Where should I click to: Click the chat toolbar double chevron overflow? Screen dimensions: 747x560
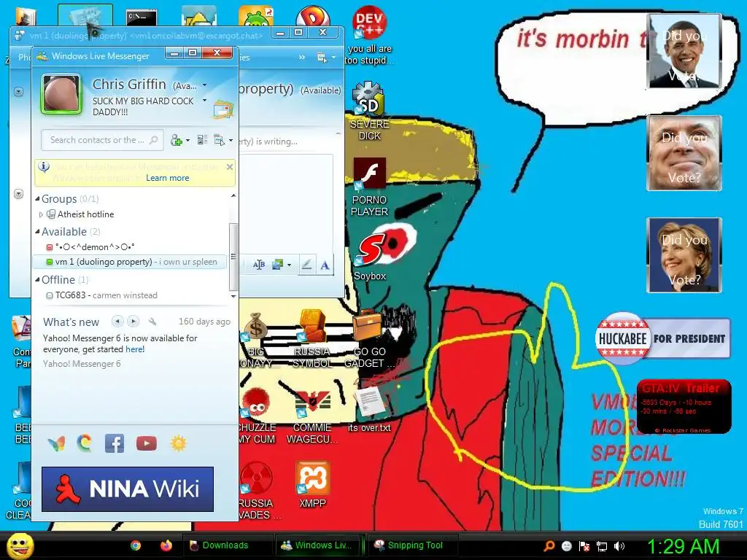pos(301,58)
